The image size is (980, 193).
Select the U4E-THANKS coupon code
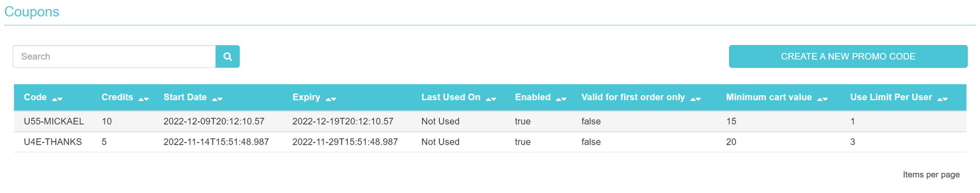coord(53,142)
